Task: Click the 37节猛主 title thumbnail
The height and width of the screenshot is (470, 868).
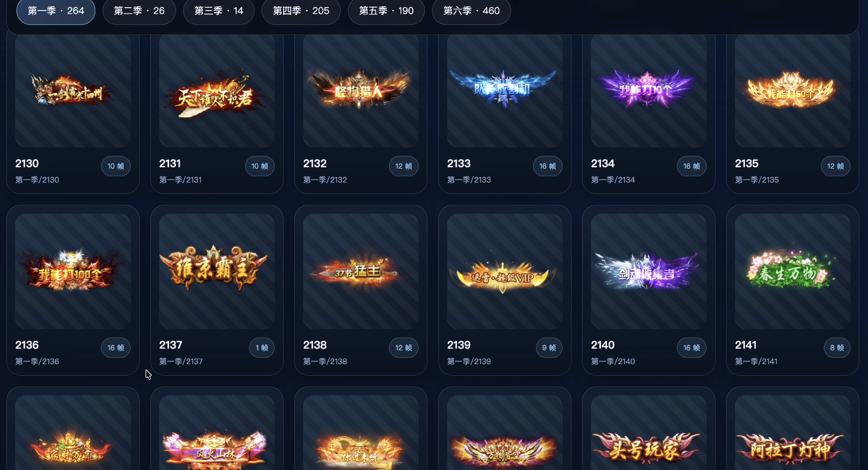Action: (x=361, y=272)
